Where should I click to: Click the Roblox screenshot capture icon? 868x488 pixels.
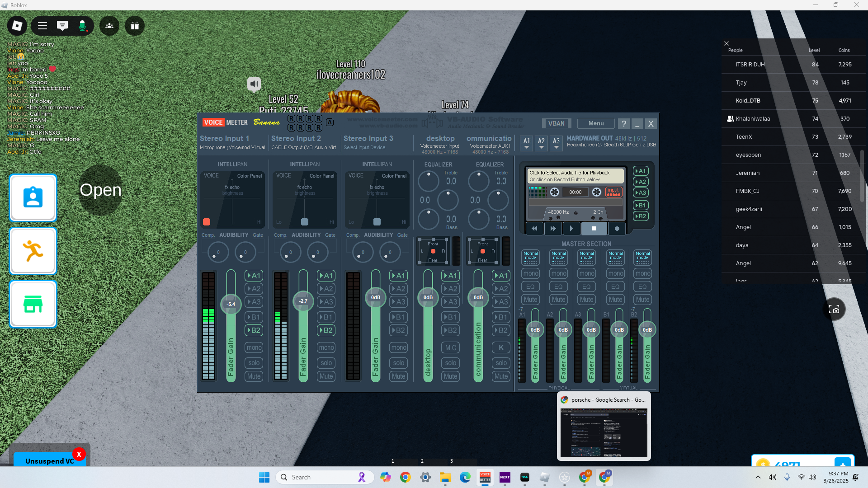pos(834,309)
